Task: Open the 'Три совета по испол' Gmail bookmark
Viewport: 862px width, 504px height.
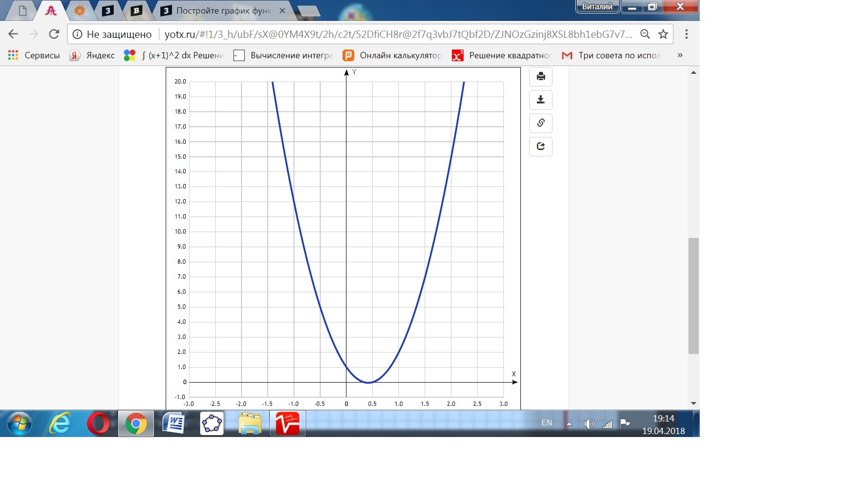Action: point(611,55)
